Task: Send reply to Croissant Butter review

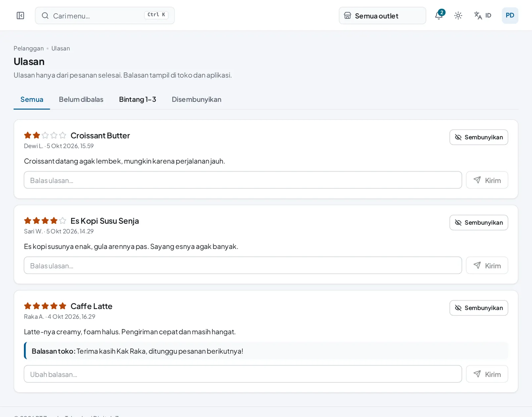Action: click(487, 180)
